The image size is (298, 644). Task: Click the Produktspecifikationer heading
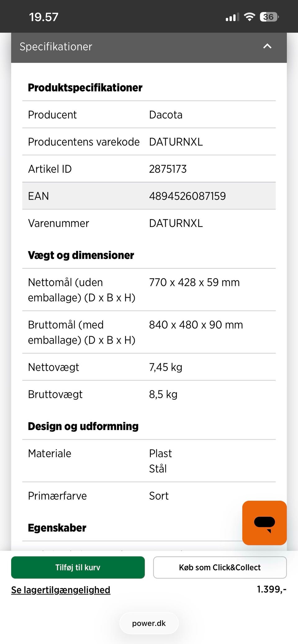coord(85,88)
